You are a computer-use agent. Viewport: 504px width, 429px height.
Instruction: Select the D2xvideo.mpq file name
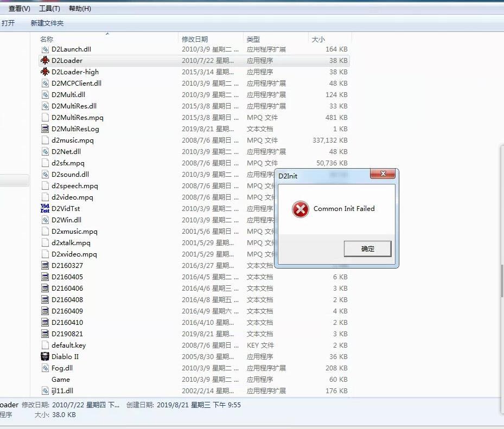74,254
